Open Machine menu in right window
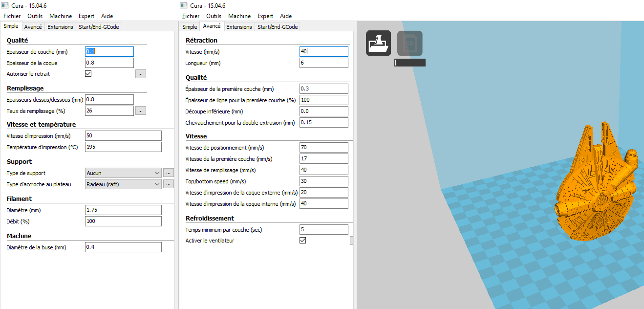The width and height of the screenshot is (644, 309). [239, 16]
